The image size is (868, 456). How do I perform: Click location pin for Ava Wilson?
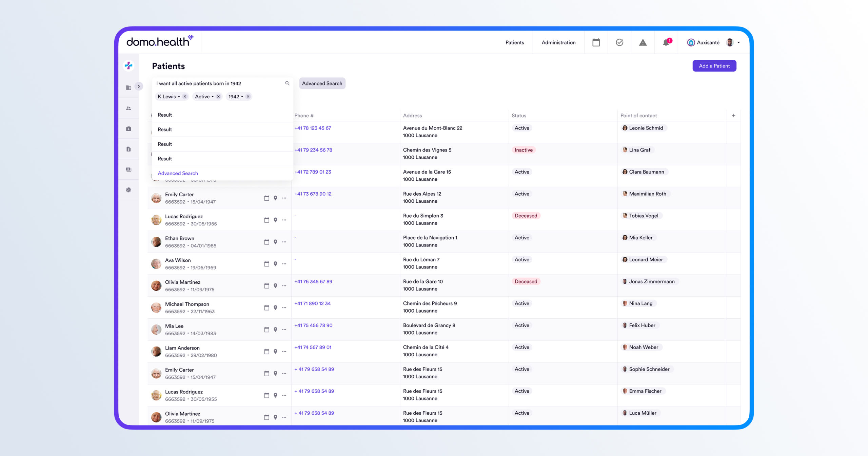[275, 264]
